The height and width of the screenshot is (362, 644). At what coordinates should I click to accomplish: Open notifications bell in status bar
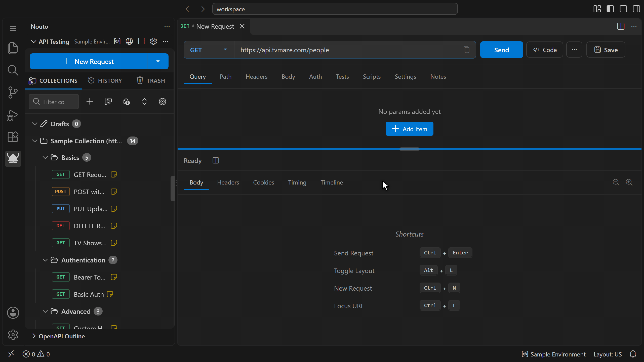(x=633, y=354)
